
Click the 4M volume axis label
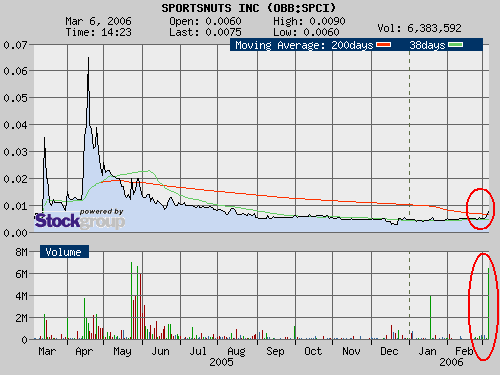(x=21, y=296)
